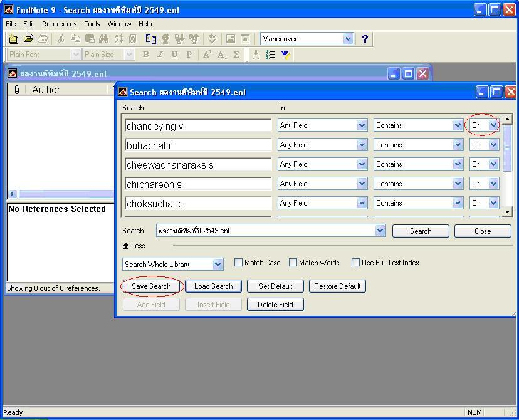The height and width of the screenshot is (420, 519).
Task: Collapse options with the Less expander
Action: 134,246
